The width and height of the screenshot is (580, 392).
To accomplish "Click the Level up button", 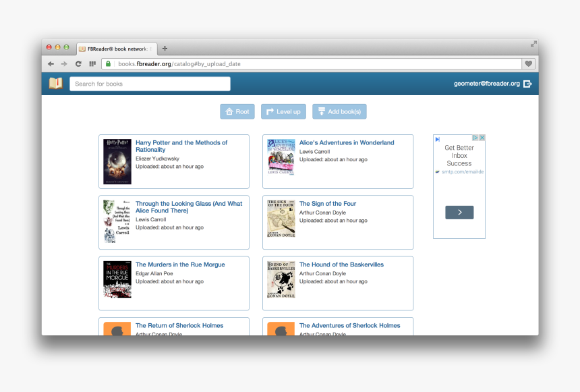I will click(283, 111).
